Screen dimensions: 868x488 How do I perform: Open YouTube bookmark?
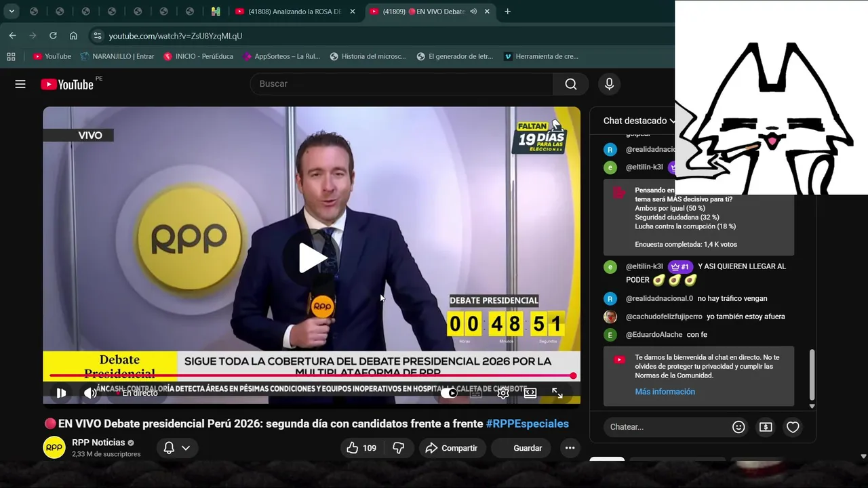[52, 56]
